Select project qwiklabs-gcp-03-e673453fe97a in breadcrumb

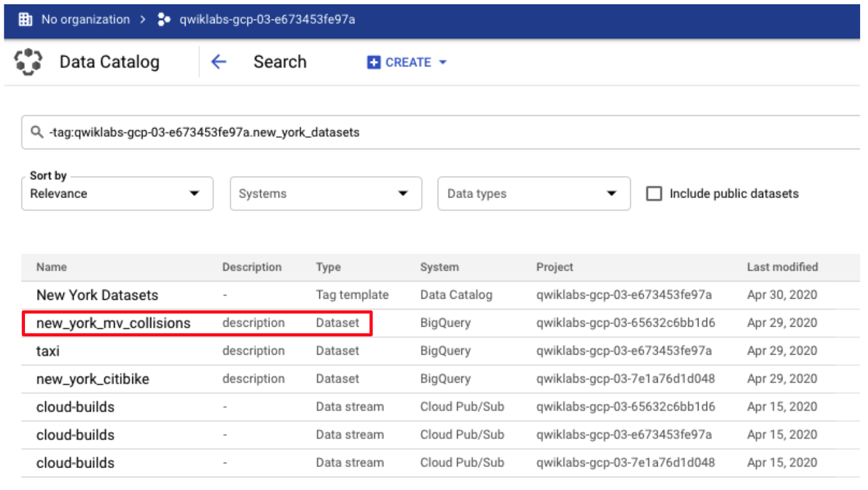click(x=267, y=20)
